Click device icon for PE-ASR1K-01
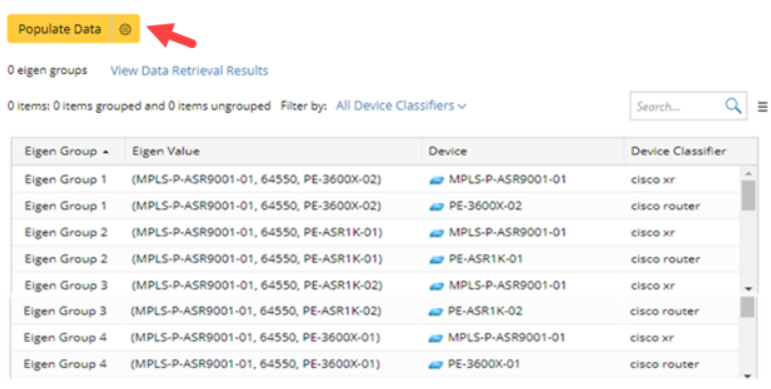Viewport: 771px width, 389px height. click(x=437, y=260)
